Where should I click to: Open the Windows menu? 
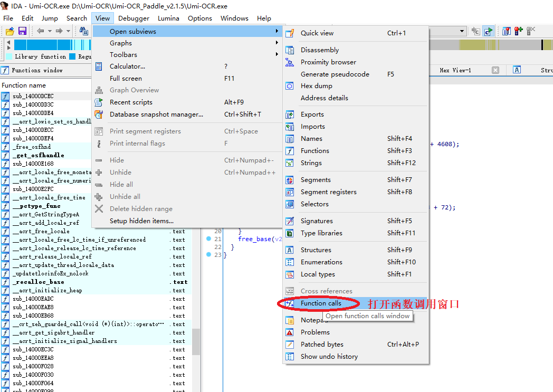pos(234,18)
